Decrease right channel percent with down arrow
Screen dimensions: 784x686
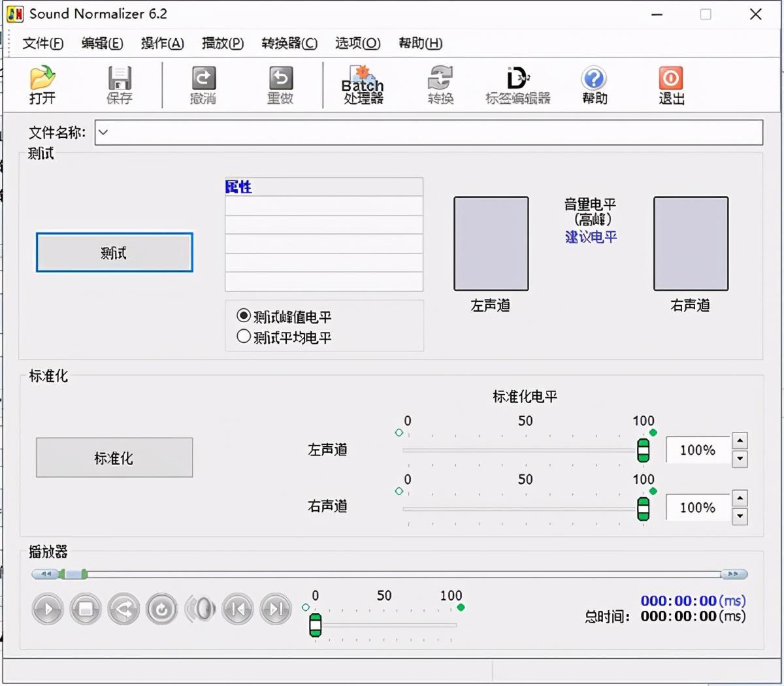click(740, 516)
